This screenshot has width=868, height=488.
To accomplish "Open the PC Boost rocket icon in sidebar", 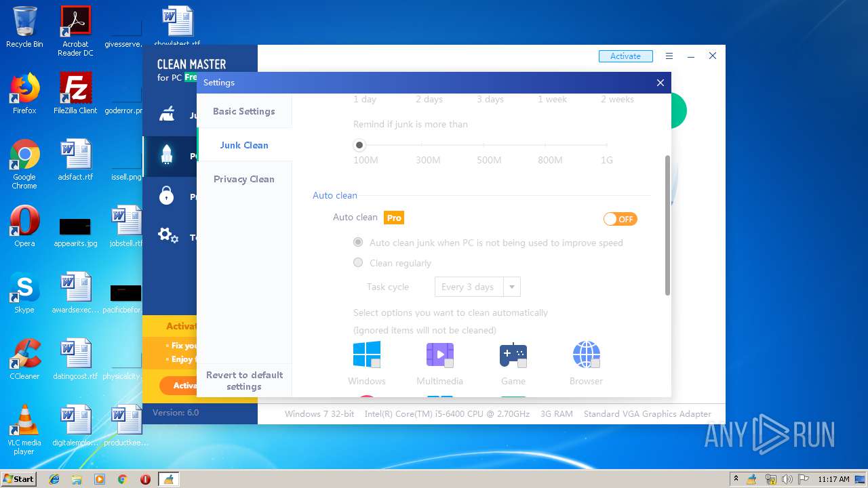I will 167,155.
